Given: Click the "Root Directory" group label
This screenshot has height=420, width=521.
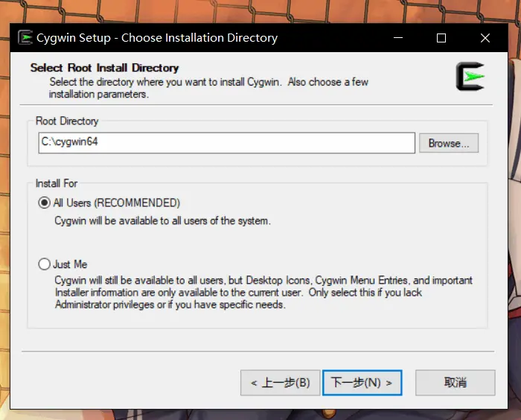Looking at the screenshot, I should tap(67, 121).
